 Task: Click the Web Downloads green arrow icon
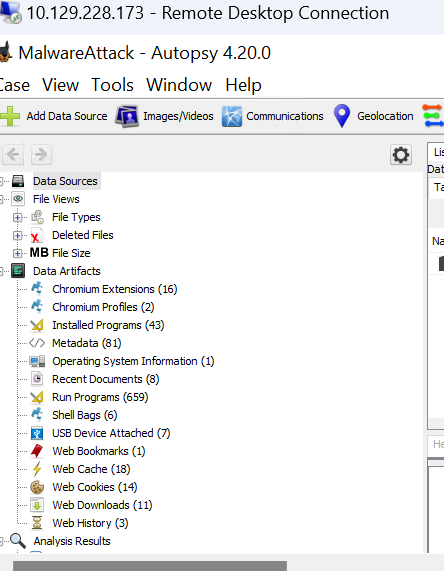click(x=37, y=505)
